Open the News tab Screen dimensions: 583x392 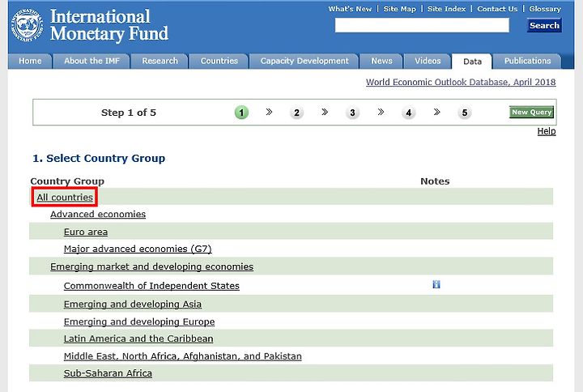pos(381,61)
